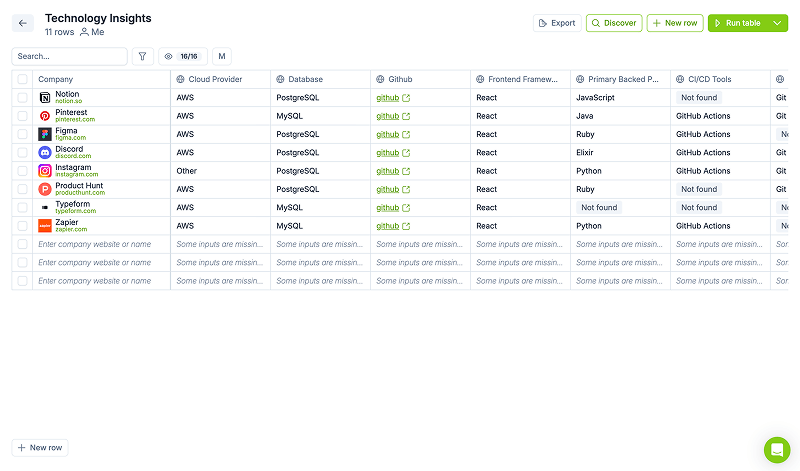Open external link icon in Instagram Github cell
Viewport: 800px width, 471px height.
click(406, 171)
